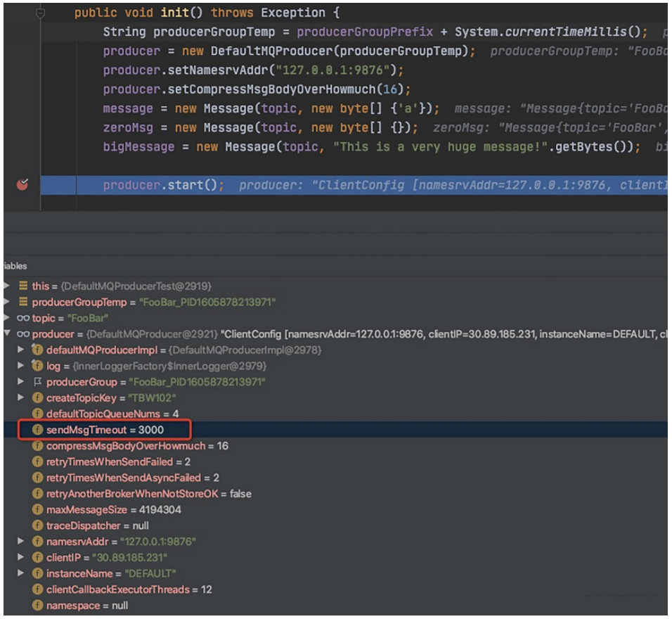Click the inline ClientConfig hint after producer.start()
672x619 pixels.
tap(453, 185)
